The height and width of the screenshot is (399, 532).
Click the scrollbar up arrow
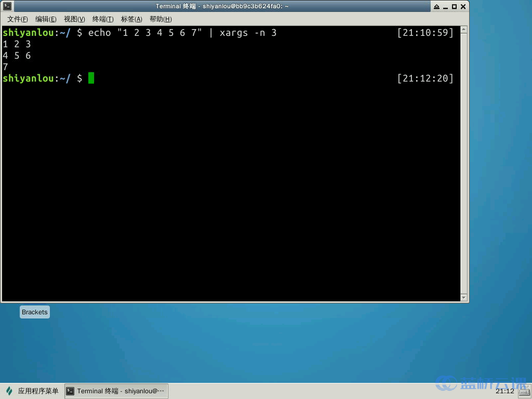[464, 30]
